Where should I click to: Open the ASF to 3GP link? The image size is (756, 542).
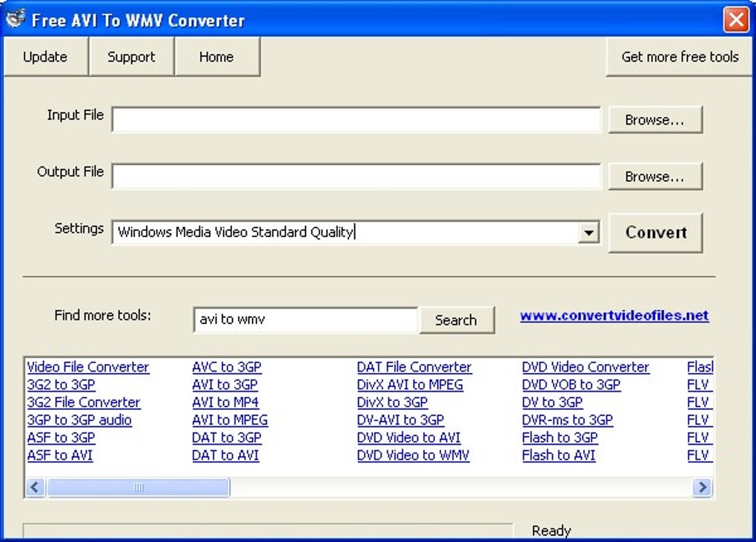pyautogui.click(x=62, y=438)
